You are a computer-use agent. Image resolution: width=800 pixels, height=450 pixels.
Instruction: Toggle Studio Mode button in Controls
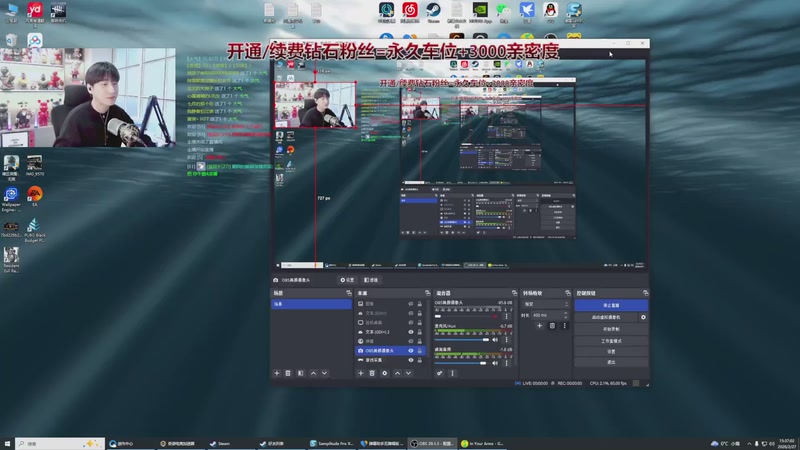611,340
